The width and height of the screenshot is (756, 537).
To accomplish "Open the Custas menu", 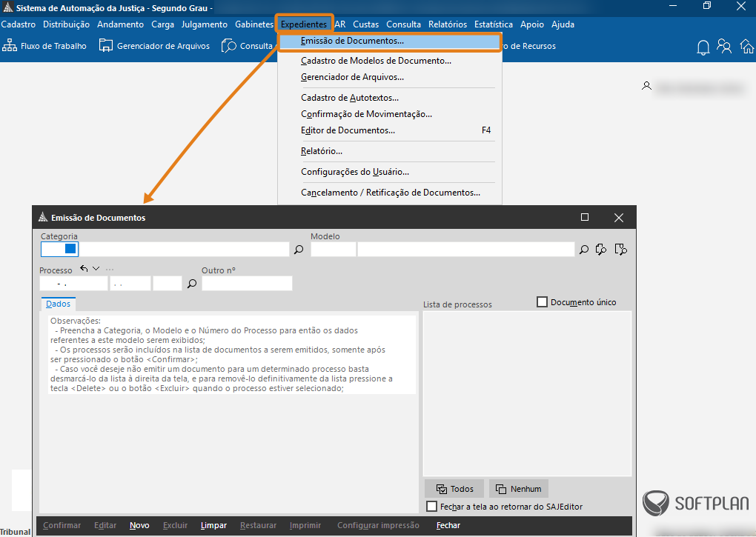I will 366,24.
